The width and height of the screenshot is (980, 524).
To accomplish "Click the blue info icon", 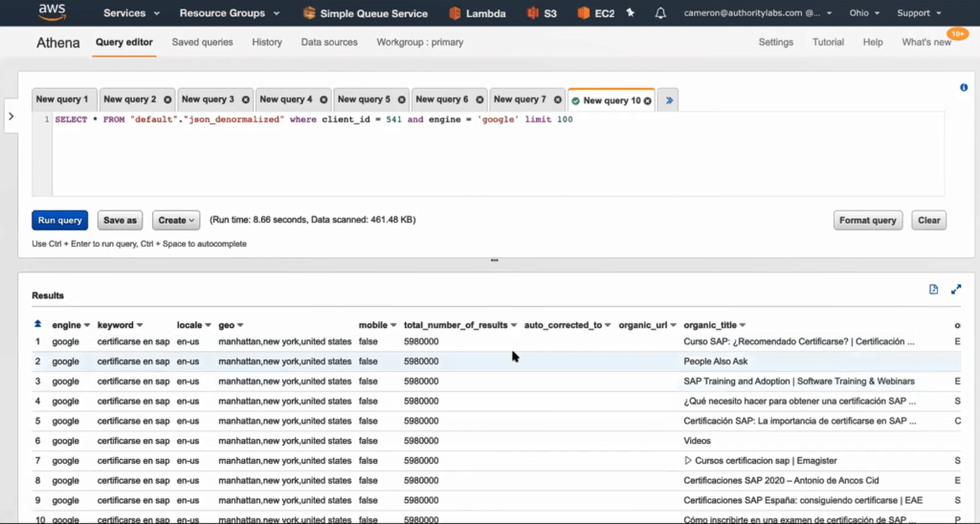I will [964, 87].
